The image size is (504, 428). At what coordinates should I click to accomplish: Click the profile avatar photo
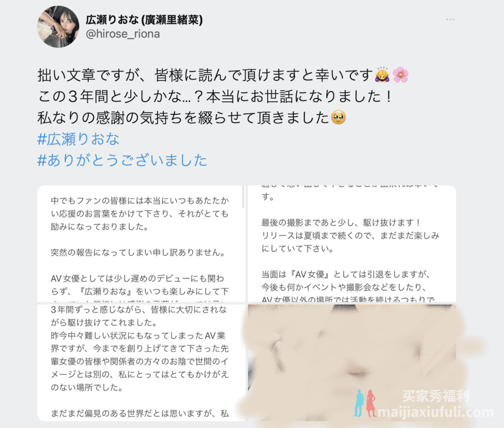(x=58, y=27)
